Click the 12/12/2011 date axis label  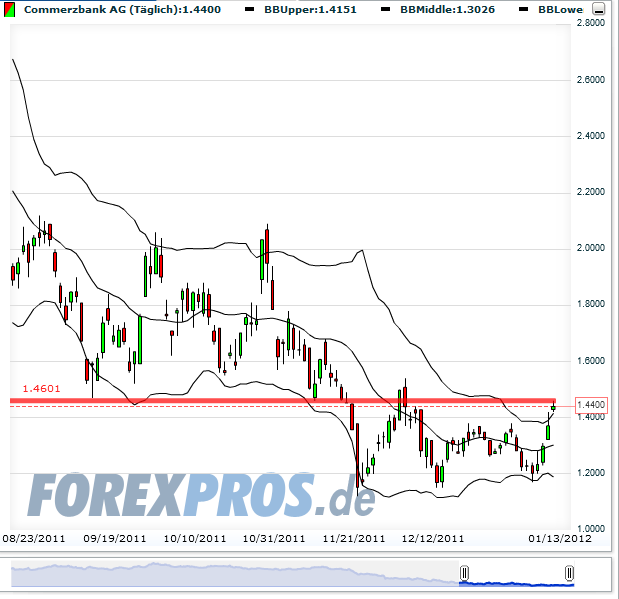tap(433, 539)
